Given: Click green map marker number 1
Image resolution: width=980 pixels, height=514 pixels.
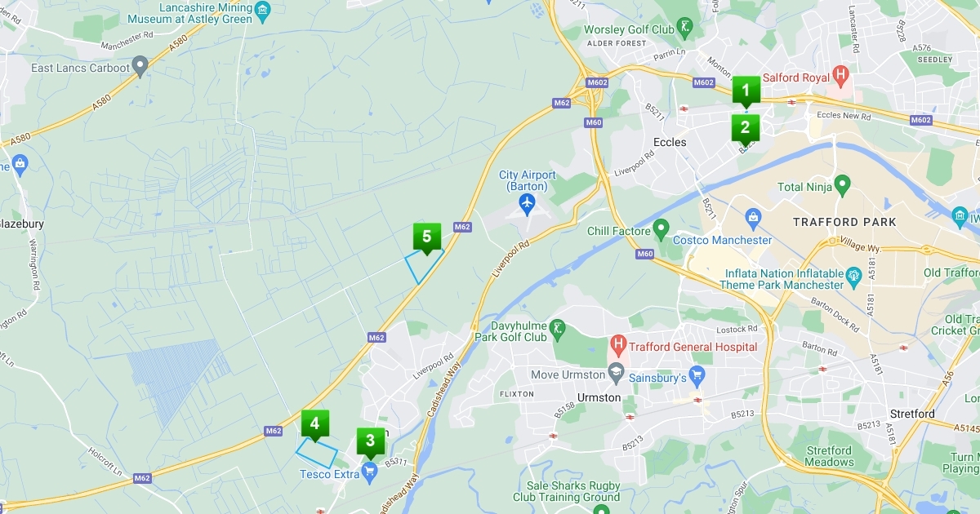Looking at the screenshot, I should coord(745,91).
